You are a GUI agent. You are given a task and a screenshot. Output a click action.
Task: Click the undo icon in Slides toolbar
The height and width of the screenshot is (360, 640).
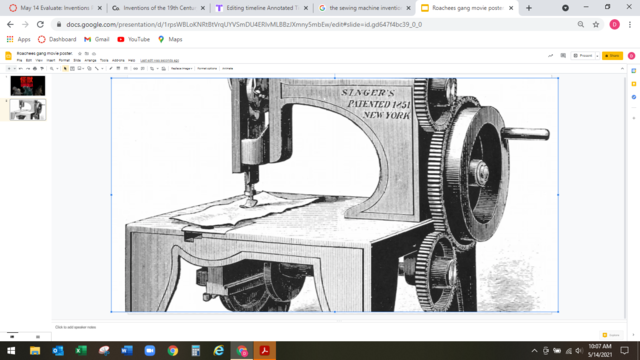point(20,69)
